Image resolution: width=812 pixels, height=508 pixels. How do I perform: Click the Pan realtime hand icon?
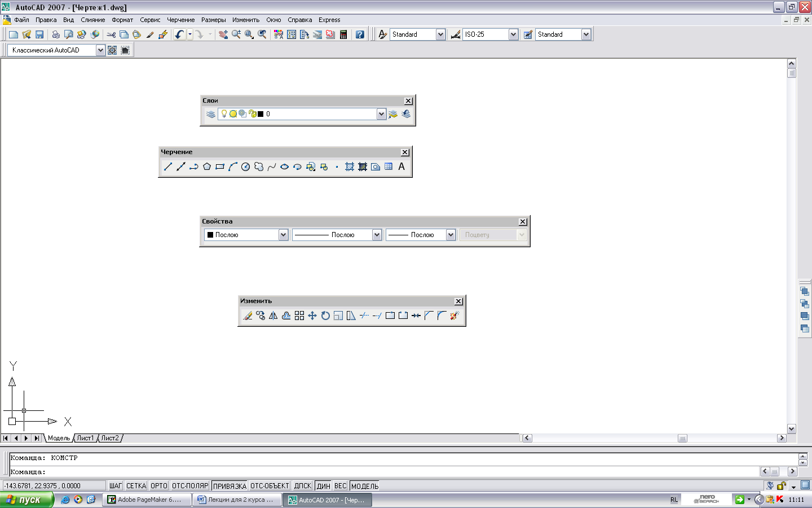[x=223, y=34]
